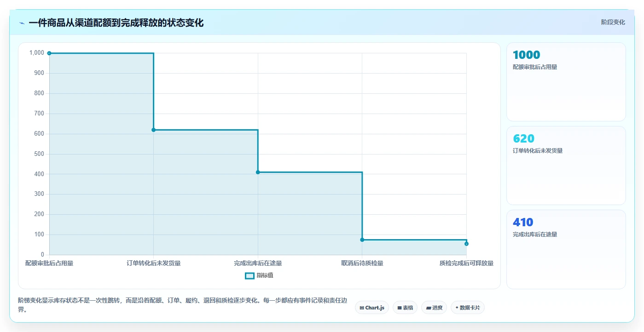644x332 pixels.
Task: Click the x-axis label 配额审批后占用量
Action: (49, 263)
